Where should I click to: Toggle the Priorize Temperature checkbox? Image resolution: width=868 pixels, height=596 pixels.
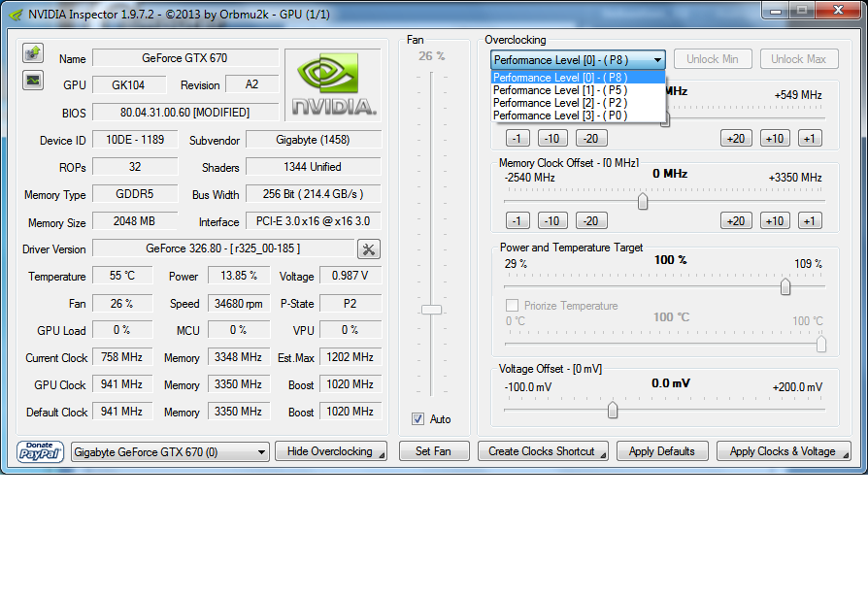click(512, 306)
